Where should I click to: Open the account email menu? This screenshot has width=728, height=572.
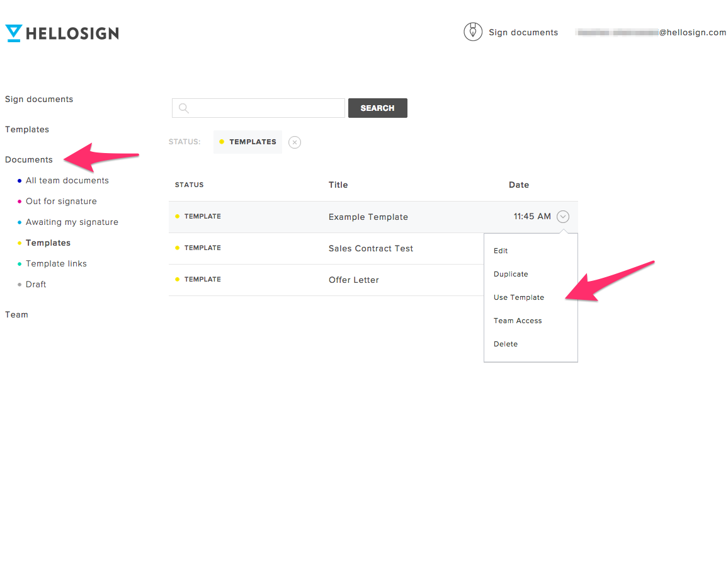coord(650,33)
